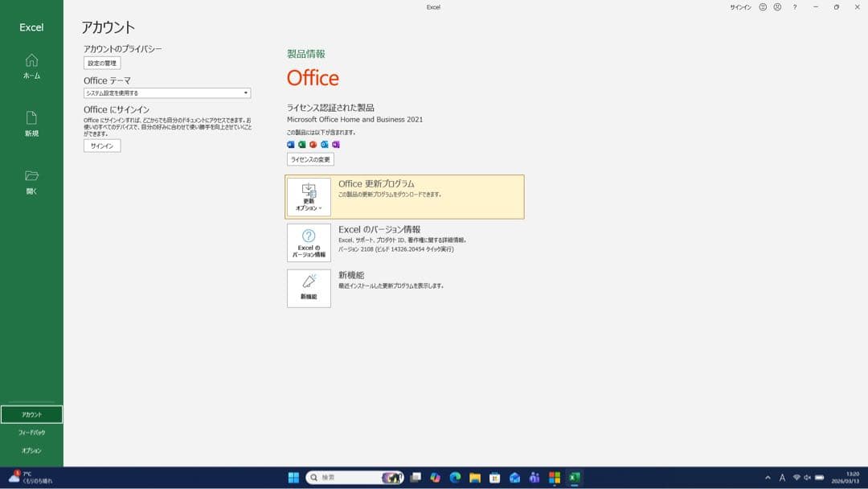Viewport: 868px width, 489px height.
Task: Open Teams from the taskbar
Action: 534,478
